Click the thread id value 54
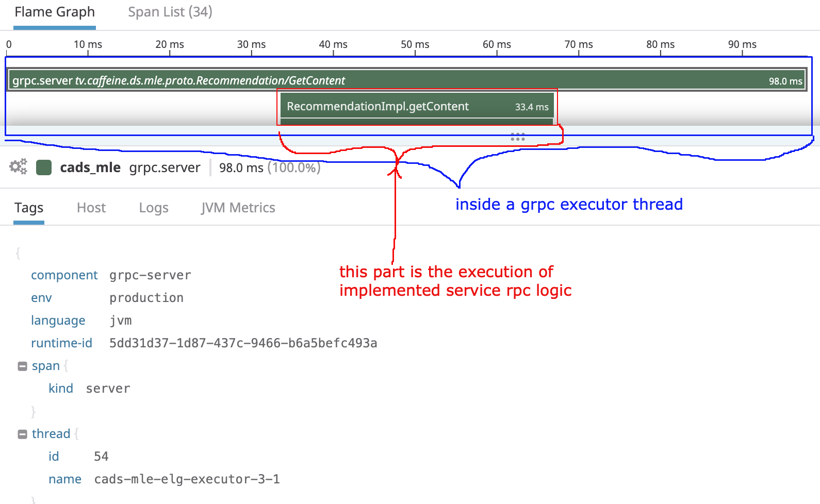This screenshot has width=820, height=504. pos(101,457)
